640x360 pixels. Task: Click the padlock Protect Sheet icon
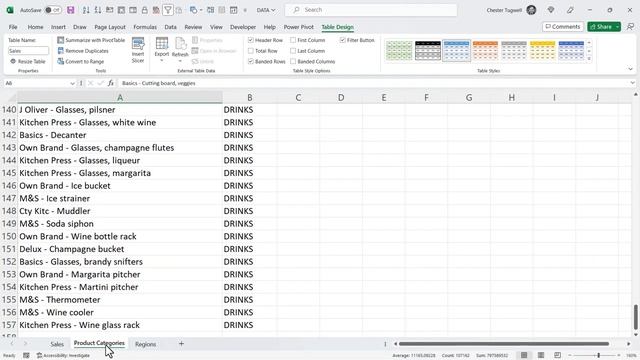point(144,10)
